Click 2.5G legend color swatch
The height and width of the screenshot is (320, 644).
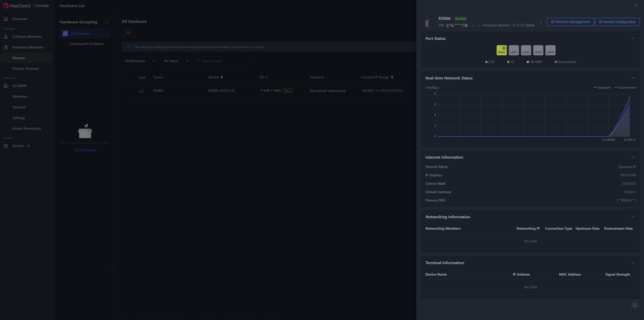pyautogui.click(x=486, y=62)
